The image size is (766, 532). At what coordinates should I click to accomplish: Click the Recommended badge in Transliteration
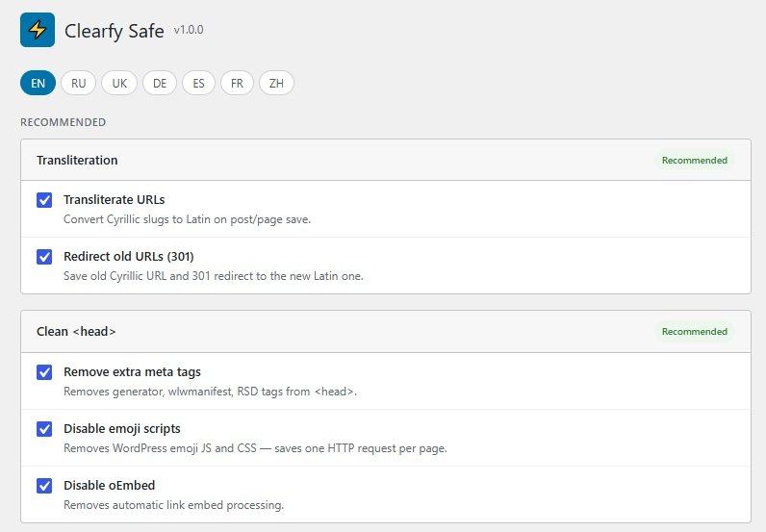click(694, 161)
